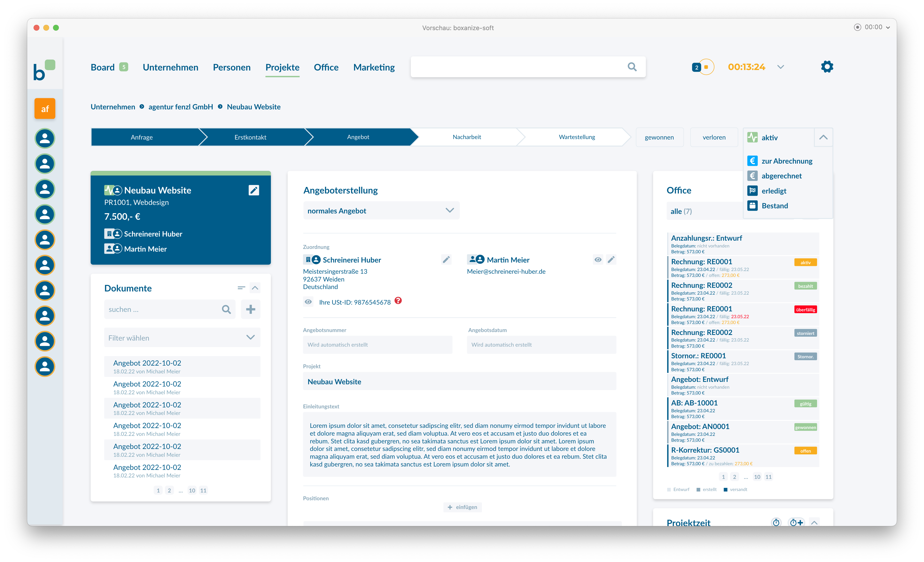Go to the Personen tab
Image resolution: width=924 pixels, height=562 pixels.
[232, 67]
